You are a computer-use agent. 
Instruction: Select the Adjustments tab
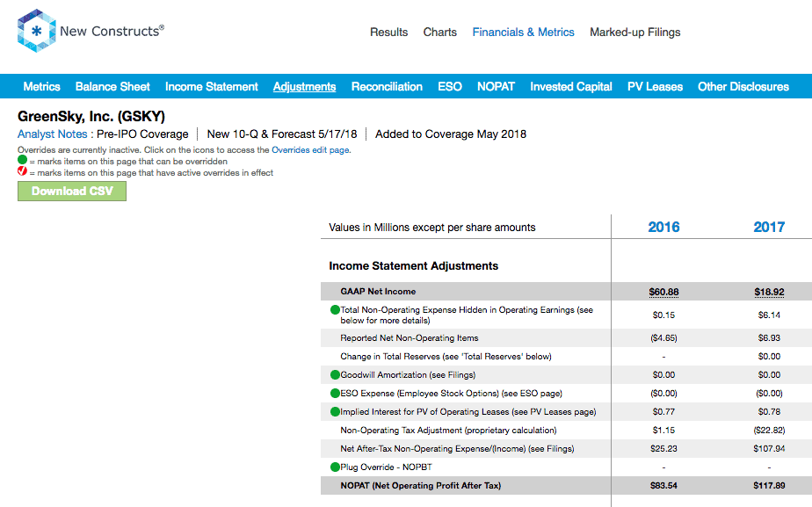304,86
